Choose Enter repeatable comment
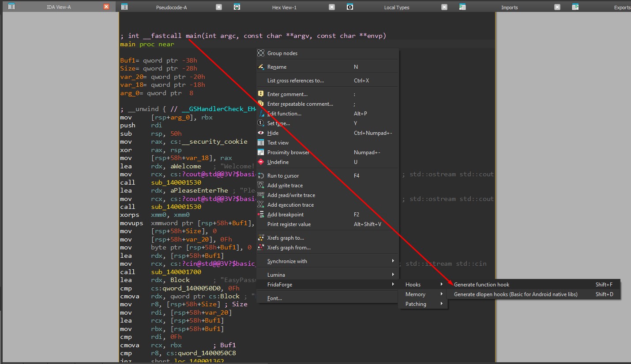 point(328,104)
